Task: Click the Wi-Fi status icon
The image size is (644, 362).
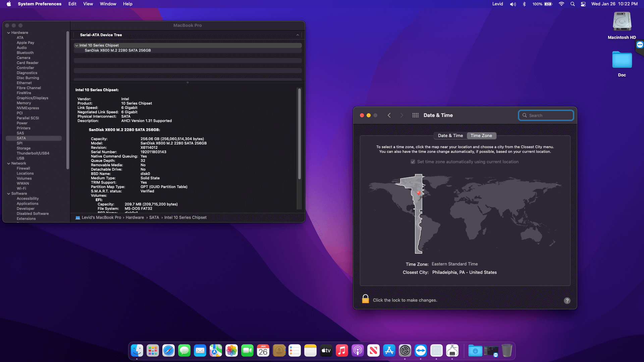Action: coord(561,4)
